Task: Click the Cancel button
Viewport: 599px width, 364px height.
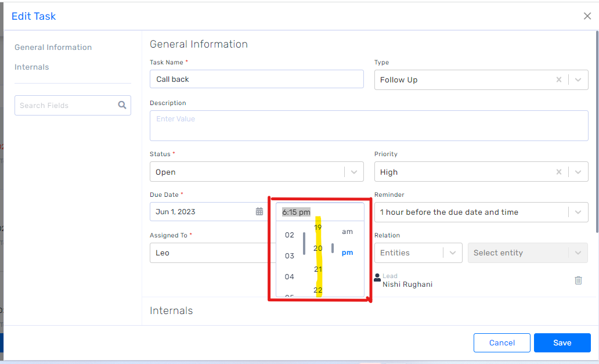Action: (501, 343)
